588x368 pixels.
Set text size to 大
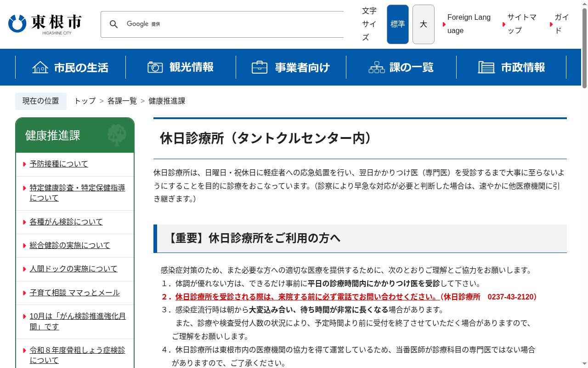pos(424,24)
